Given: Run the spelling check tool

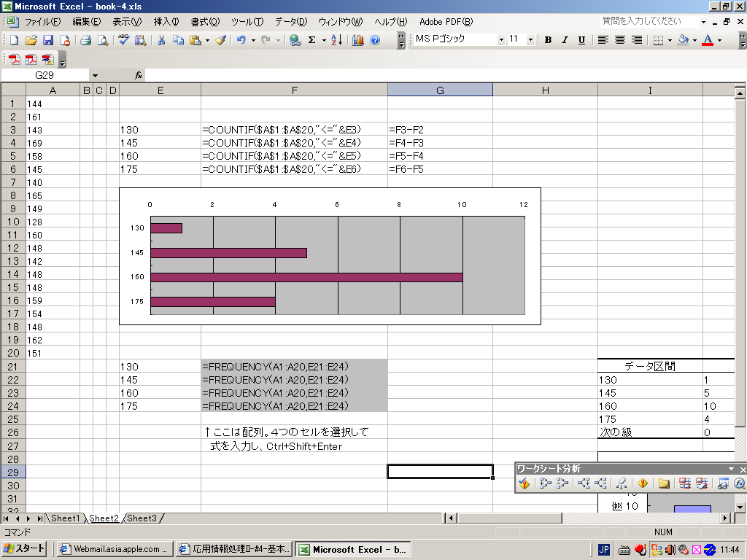Looking at the screenshot, I should coord(123,40).
